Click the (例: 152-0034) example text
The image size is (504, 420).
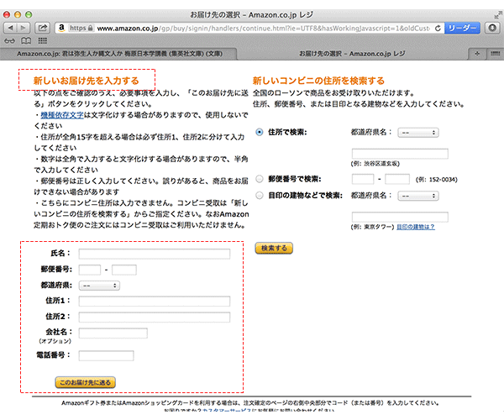(x=437, y=179)
